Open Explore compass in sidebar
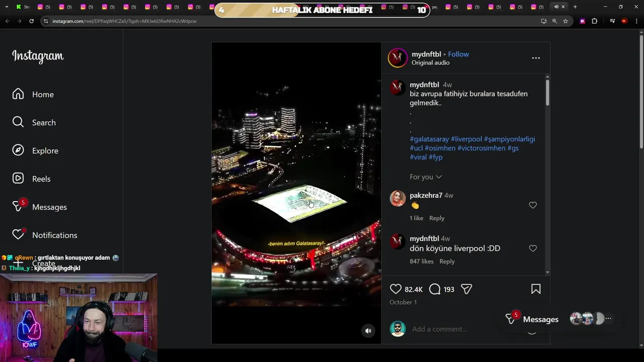The image size is (644, 362). (x=35, y=151)
